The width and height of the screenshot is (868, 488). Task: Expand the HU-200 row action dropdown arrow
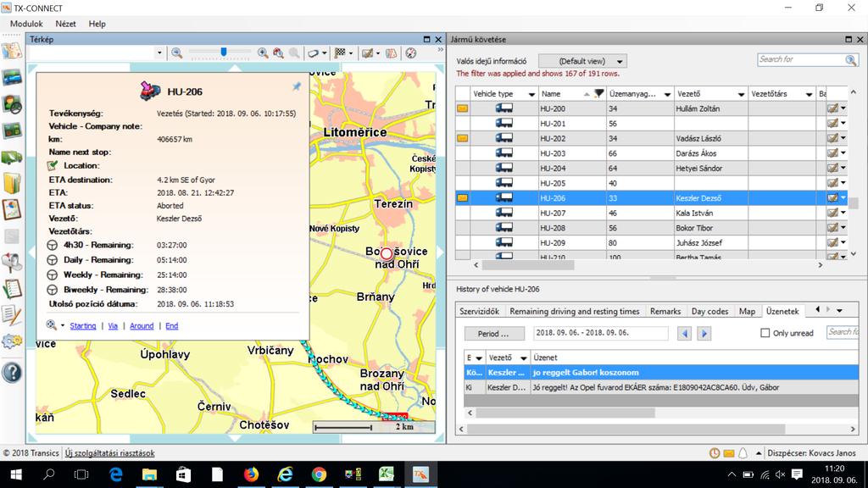pos(843,108)
